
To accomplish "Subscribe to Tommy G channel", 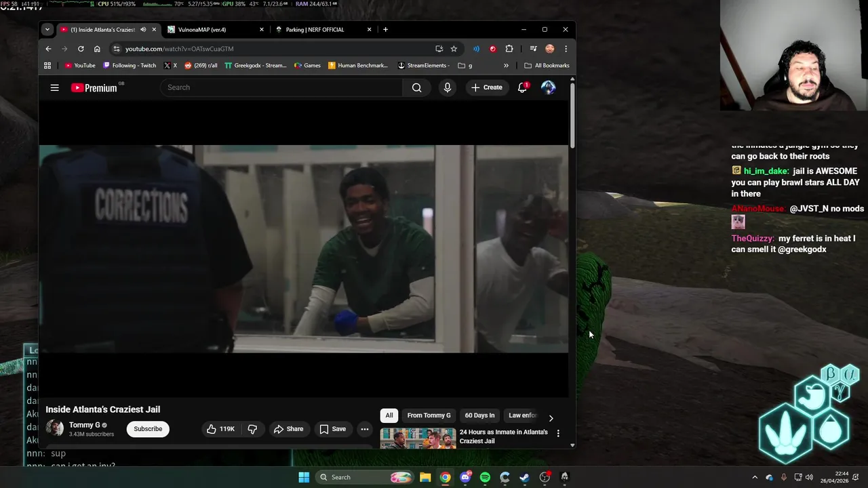I will tap(148, 429).
